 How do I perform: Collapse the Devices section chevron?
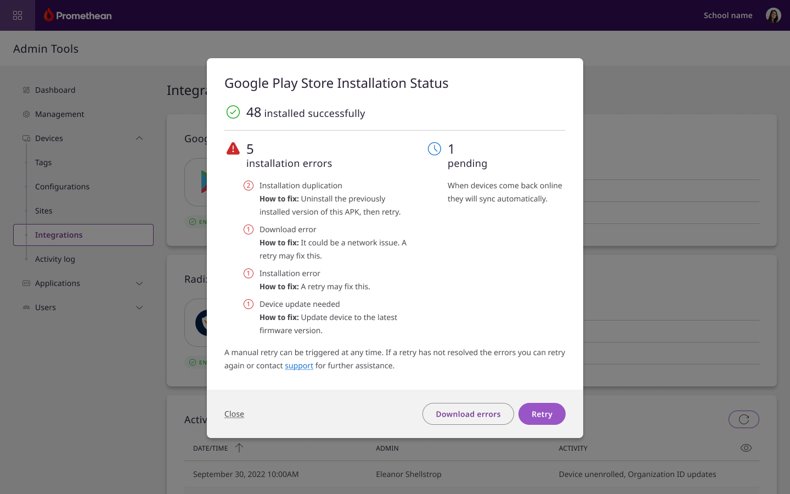tap(140, 139)
